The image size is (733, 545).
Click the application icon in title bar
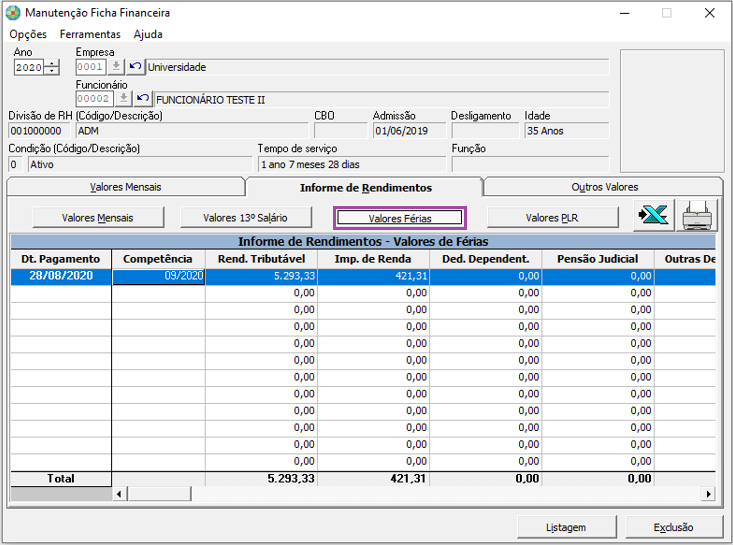point(12,13)
